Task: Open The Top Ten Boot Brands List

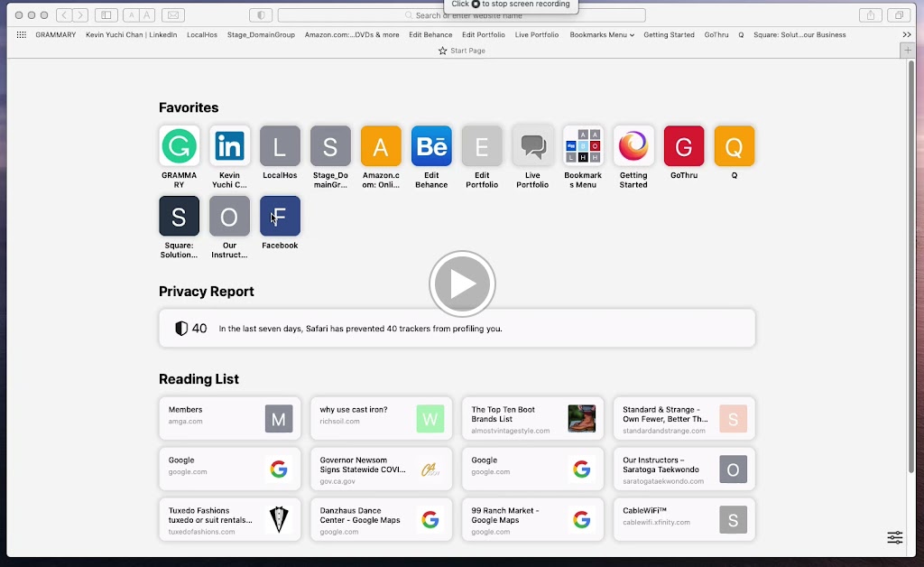Action: click(532, 418)
